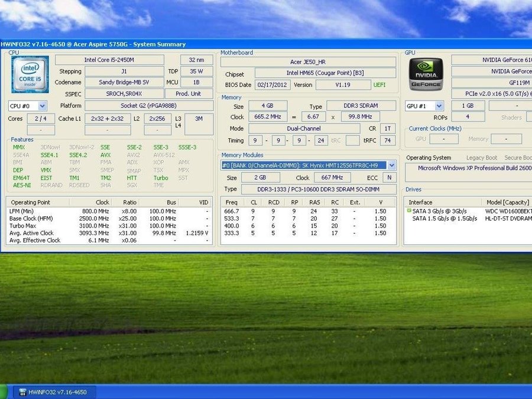
Task: Click the SR0CH,SR04X SSPEC field
Action: tap(124, 93)
